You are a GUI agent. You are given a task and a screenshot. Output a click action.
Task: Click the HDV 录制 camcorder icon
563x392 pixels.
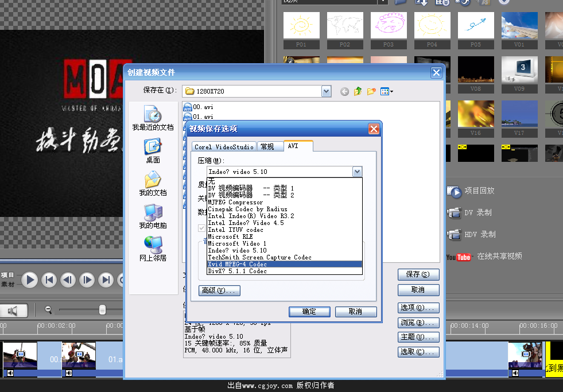coord(454,235)
